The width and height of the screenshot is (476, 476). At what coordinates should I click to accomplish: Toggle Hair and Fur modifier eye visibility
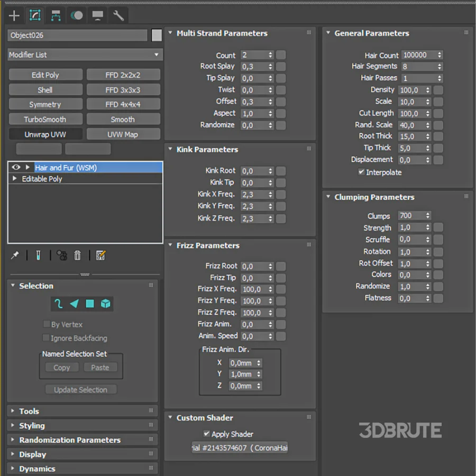pos(16,167)
